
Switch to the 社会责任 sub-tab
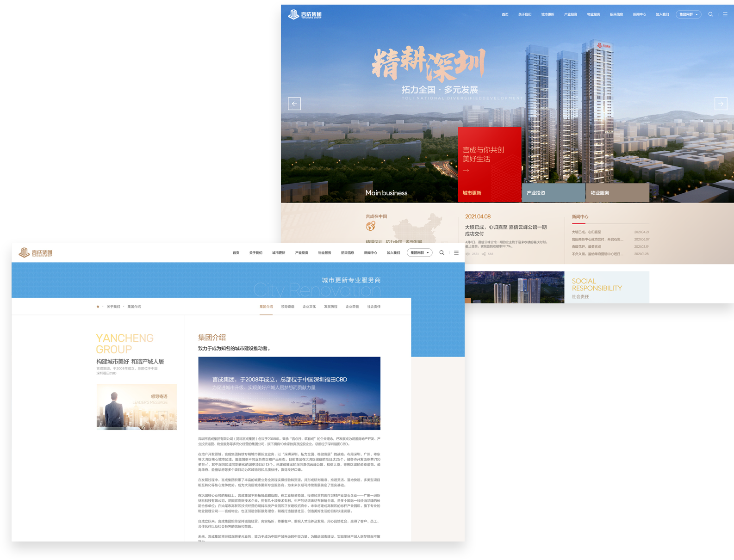[x=374, y=307]
